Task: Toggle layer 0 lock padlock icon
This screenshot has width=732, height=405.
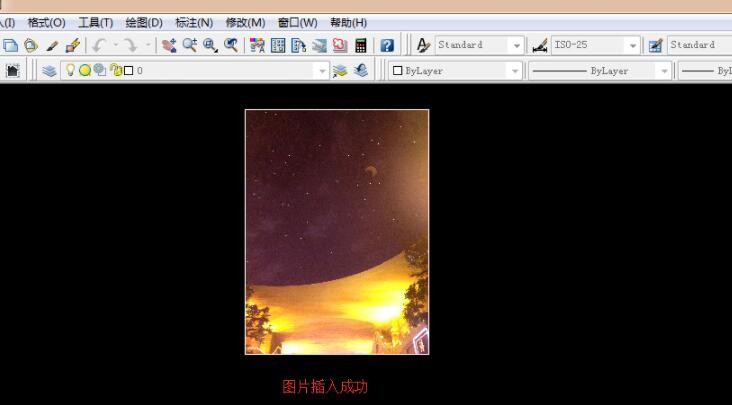Action: tap(115, 71)
